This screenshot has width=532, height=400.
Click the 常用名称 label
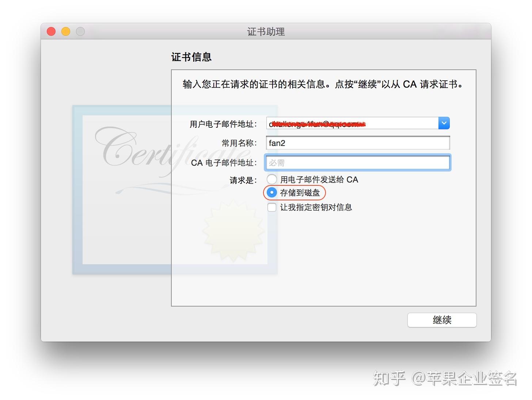point(239,143)
